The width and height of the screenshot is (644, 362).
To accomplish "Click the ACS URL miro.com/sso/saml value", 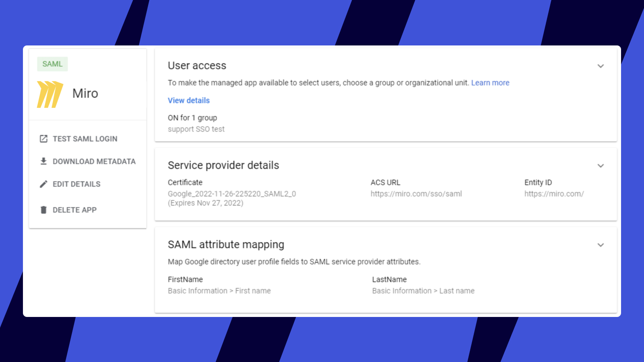I will coord(416,194).
